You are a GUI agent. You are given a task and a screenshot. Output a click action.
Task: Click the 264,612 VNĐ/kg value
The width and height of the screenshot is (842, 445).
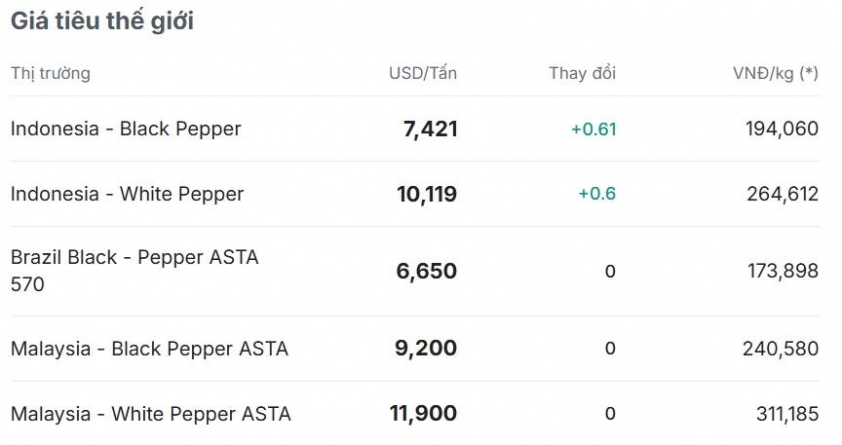[782, 194]
